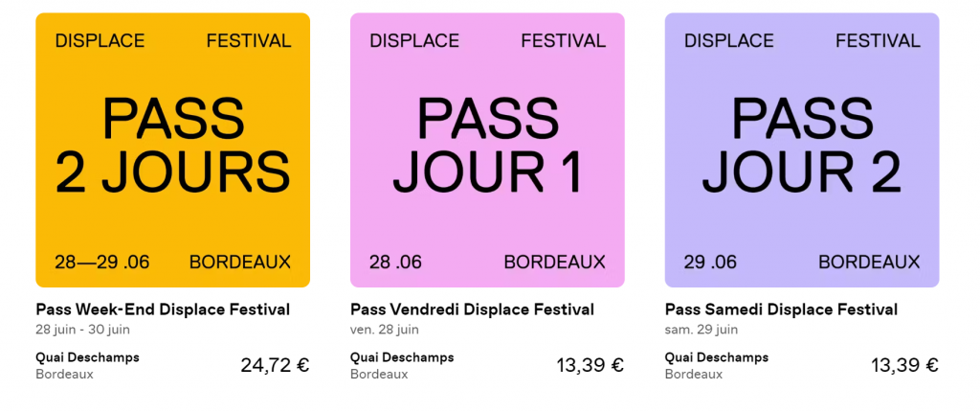Image resolution: width=980 pixels, height=412 pixels.
Task: Click the 28 juin - 30 juin date
Action: pyautogui.click(x=82, y=330)
